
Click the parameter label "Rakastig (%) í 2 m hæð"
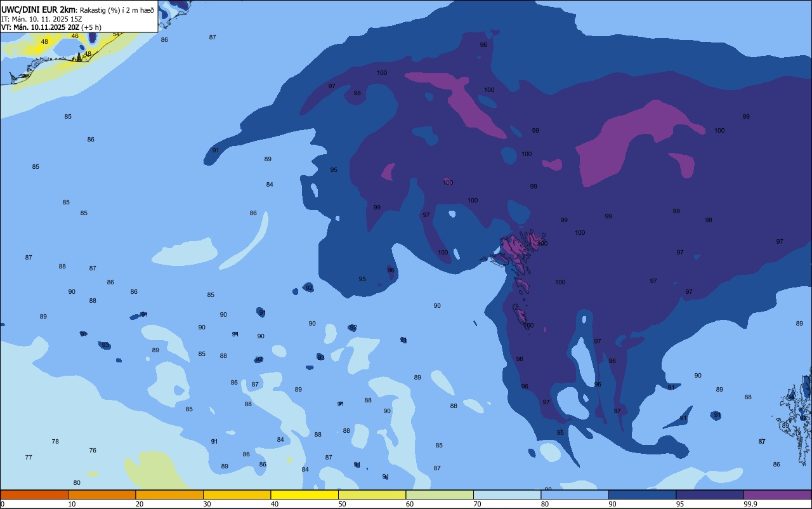(117, 10)
